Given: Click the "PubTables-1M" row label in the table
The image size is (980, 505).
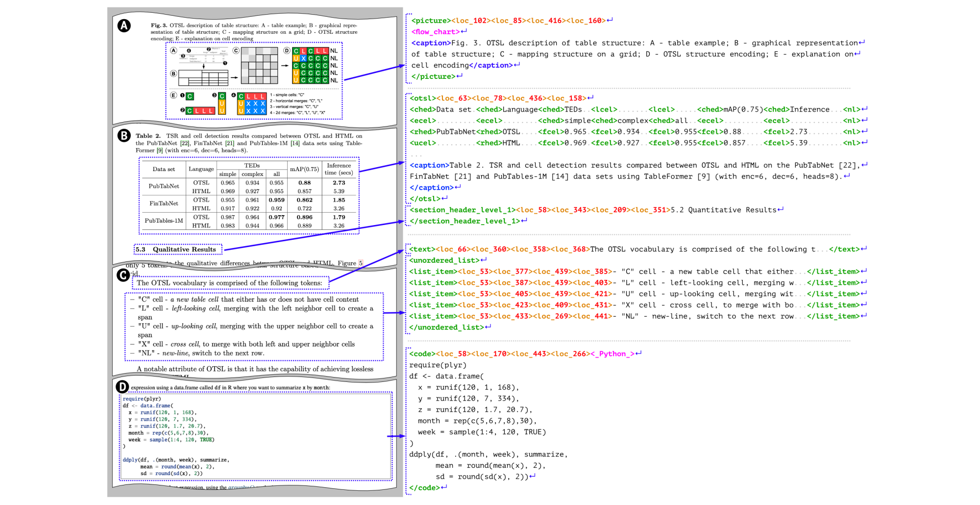Looking at the screenshot, I should point(164,221).
